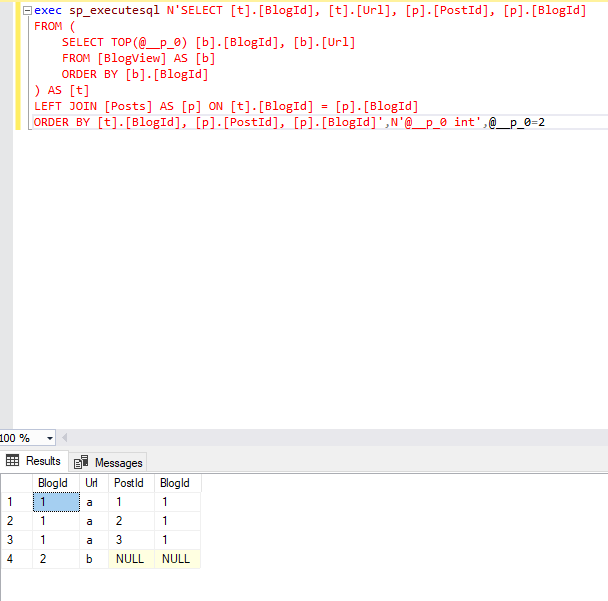
Task: Click '@__p_0=2' at the query end
Action: (x=516, y=123)
